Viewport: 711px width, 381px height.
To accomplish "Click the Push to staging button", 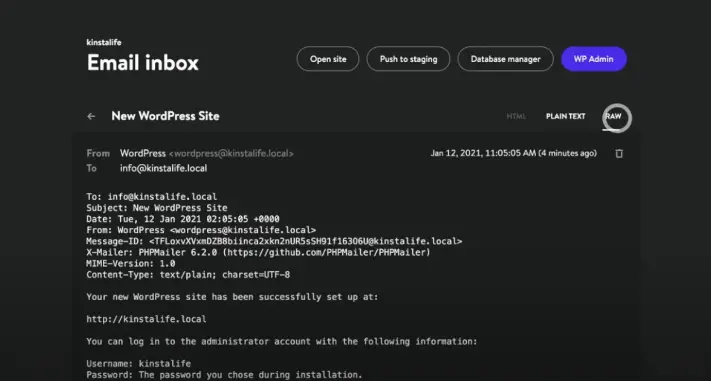I will 408,59.
